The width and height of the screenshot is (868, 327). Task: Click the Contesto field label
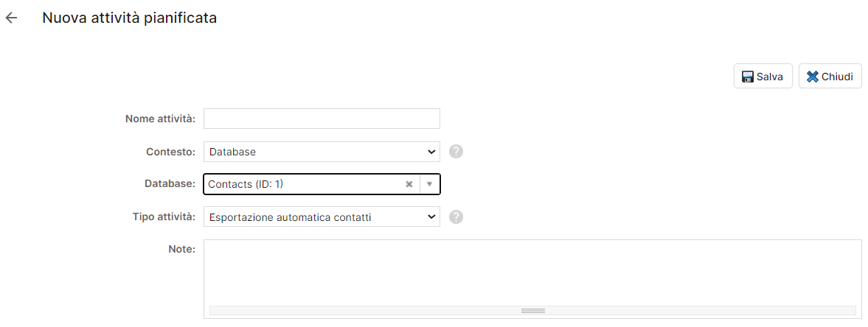click(171, 152)
